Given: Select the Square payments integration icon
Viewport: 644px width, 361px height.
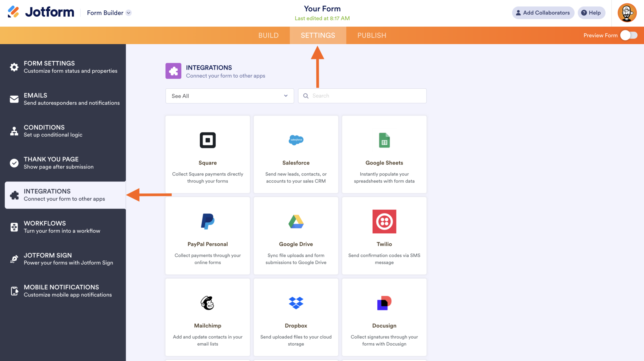Looking at the screenshot, I should (207, 140).
